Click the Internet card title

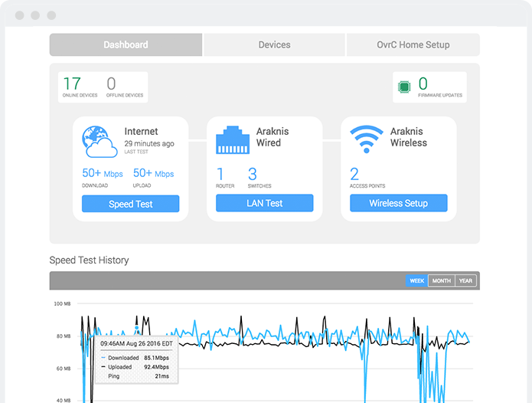tap(141, 131)
